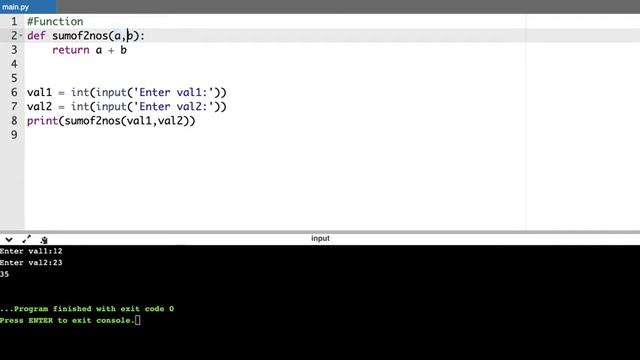Collapse the console panel with chevron icon

coord(9,240)
